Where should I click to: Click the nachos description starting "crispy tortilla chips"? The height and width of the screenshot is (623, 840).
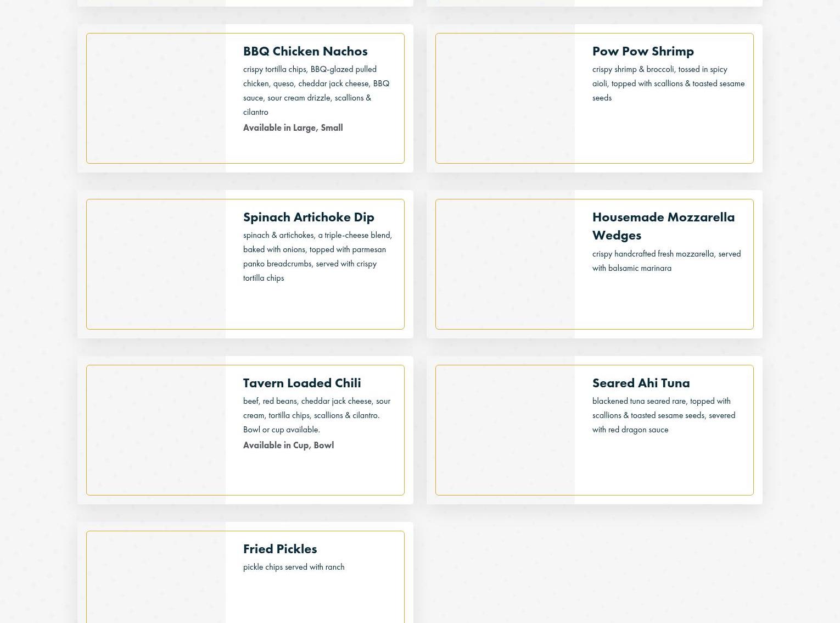pos(316,90)
